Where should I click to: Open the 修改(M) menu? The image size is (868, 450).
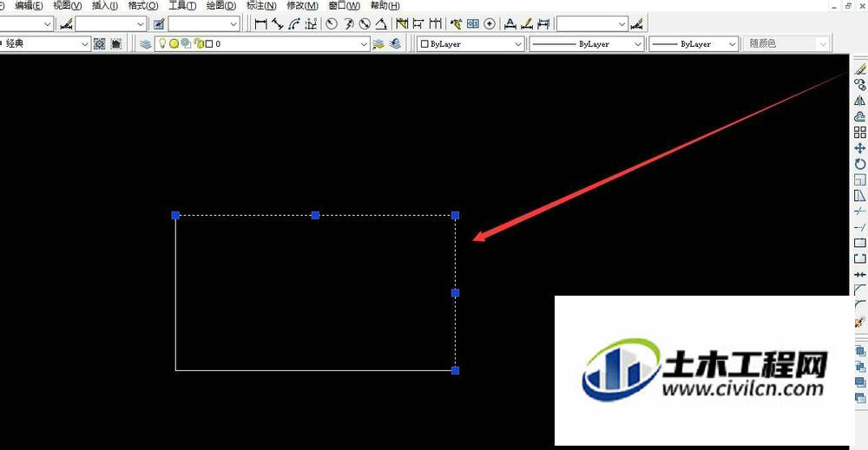(x=302, y=5)
